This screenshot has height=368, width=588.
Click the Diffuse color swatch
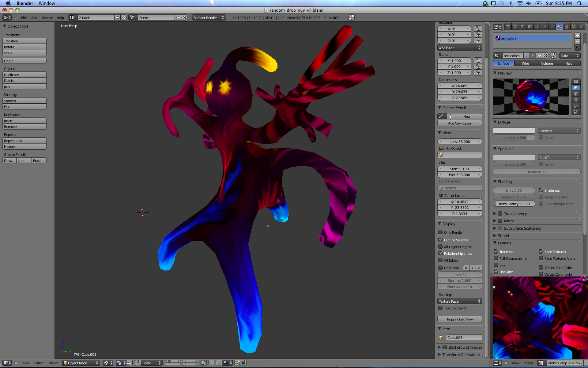514,131
